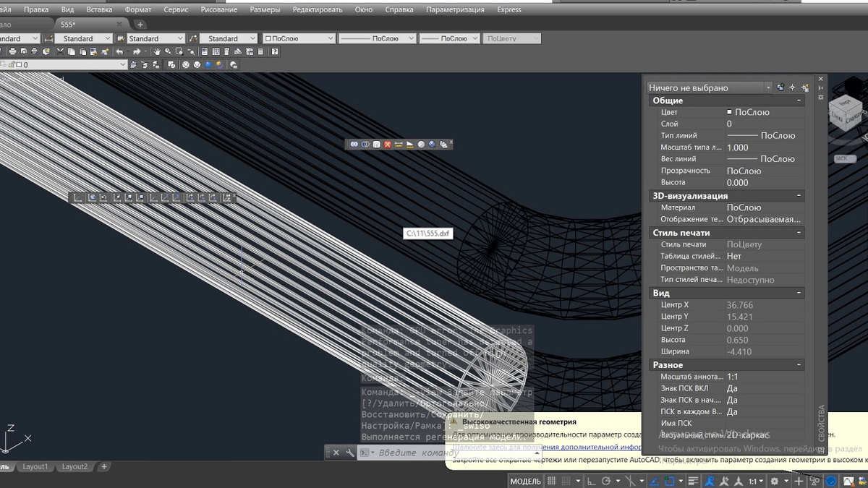Screen dimensions: 868x488
Task: Click the Redo arrow icon
Action: 137,52
